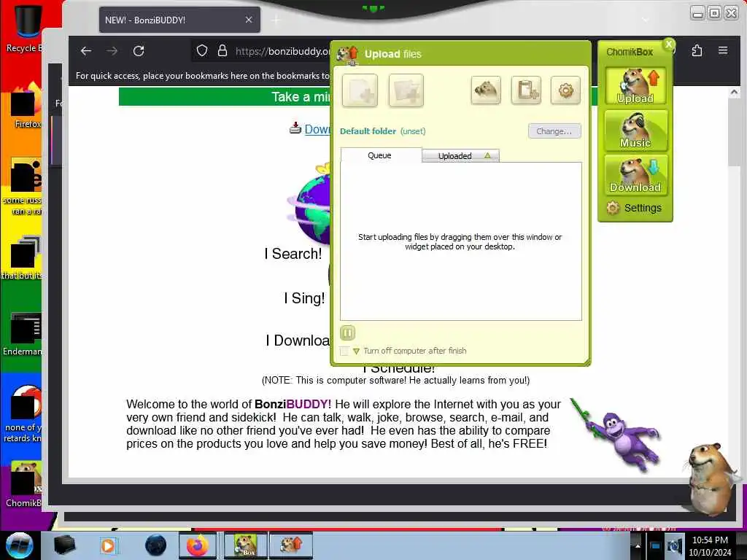The height and width of the screenshot is (560, 747).
Task: Show hidden system tray icons
Action: point(638,545)
